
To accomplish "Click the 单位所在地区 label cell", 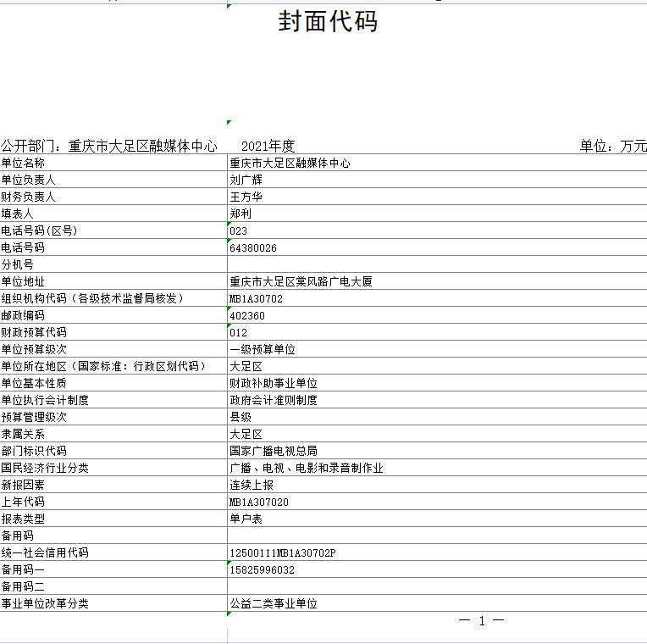I will pyautogui.click(x=113, y=366).
